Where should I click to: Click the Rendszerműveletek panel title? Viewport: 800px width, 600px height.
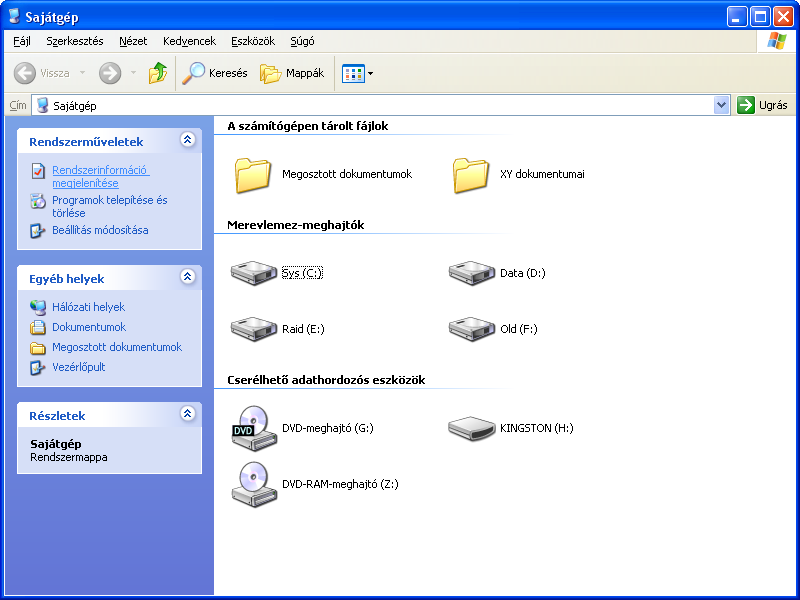[x=86, y=142]
